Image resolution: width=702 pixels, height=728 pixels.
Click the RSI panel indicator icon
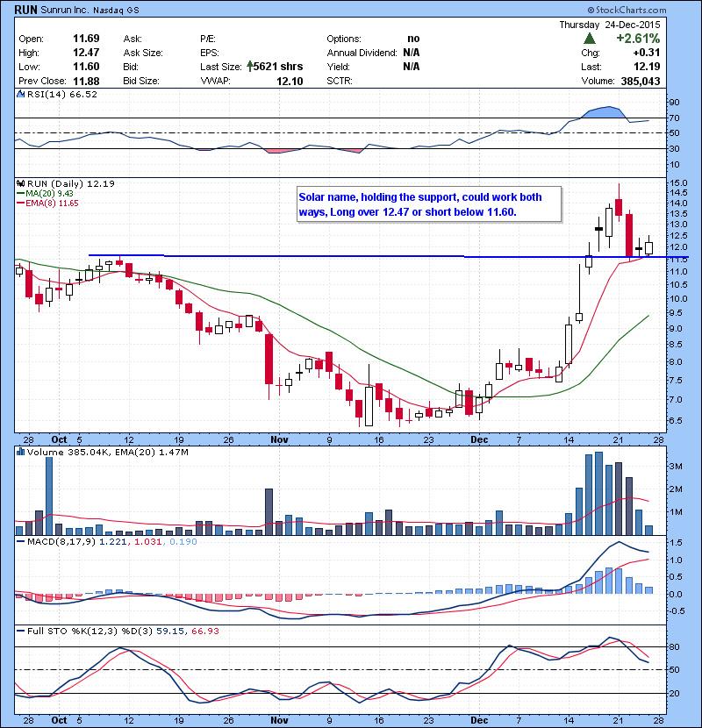(21, 94)
